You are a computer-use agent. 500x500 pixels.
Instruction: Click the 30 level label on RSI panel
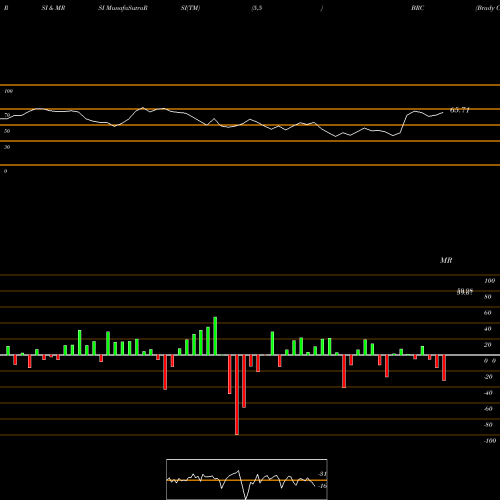[7, 147]
